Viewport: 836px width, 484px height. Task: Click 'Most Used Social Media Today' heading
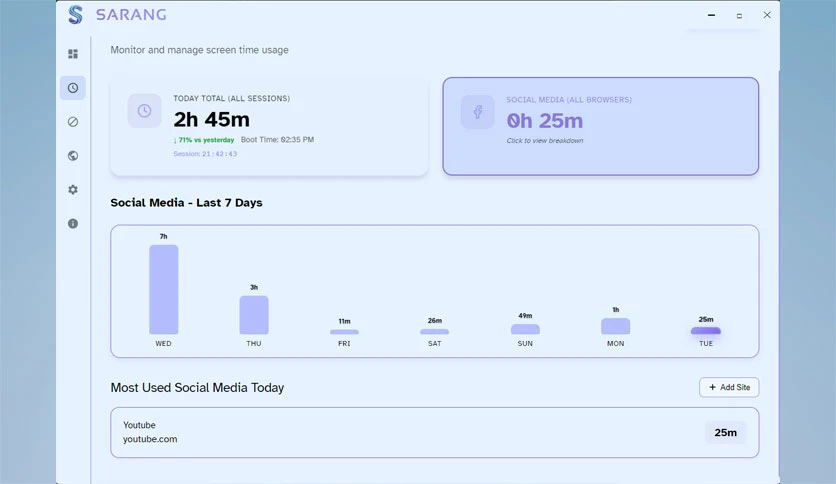(x=197, y=388)
